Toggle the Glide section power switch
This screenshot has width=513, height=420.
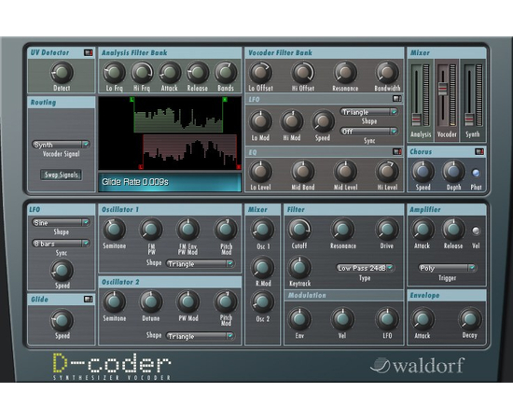[88, 299]
